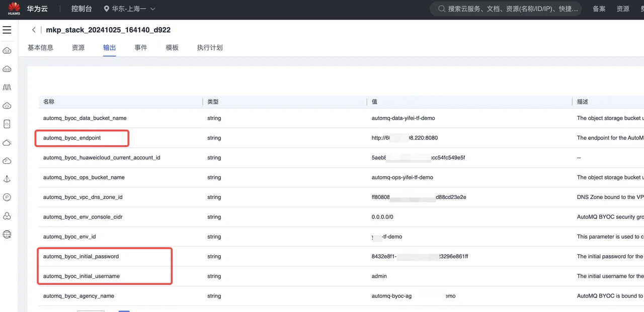This screenshot has height=312, width=644.
Task: Open the hamburger service menu
Action: tap(7, 30)
